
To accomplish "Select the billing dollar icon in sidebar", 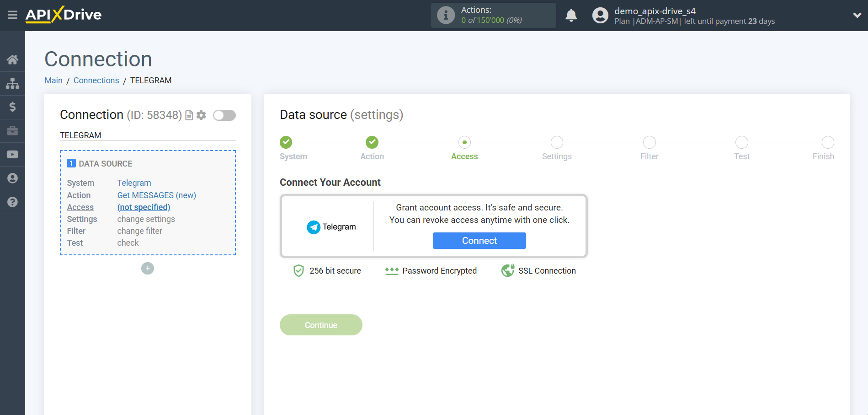I will [12, 107].
